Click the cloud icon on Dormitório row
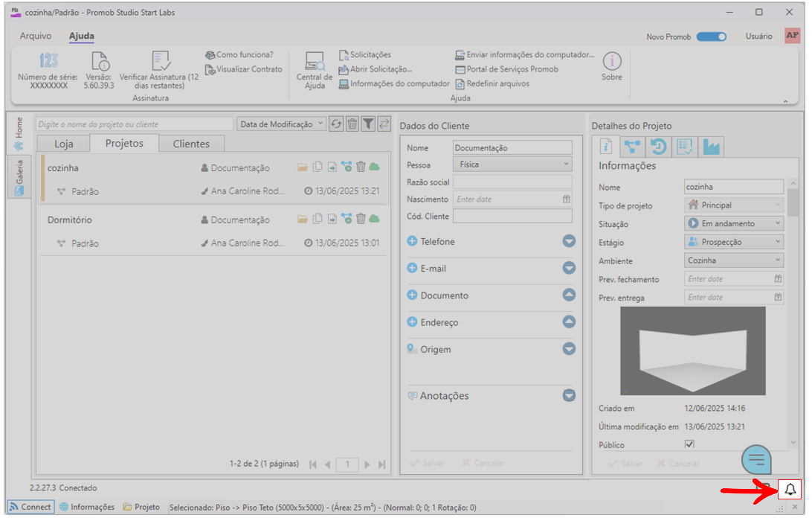This screenshot has width=812, height=518. click(375, 219)
